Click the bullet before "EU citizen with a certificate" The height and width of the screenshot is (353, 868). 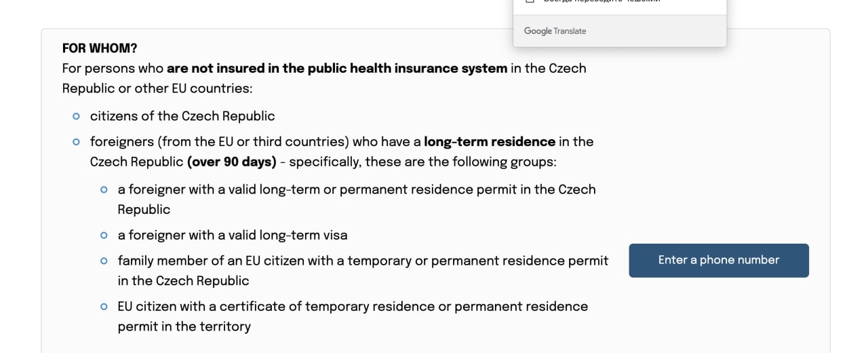(x=104, y=307)
